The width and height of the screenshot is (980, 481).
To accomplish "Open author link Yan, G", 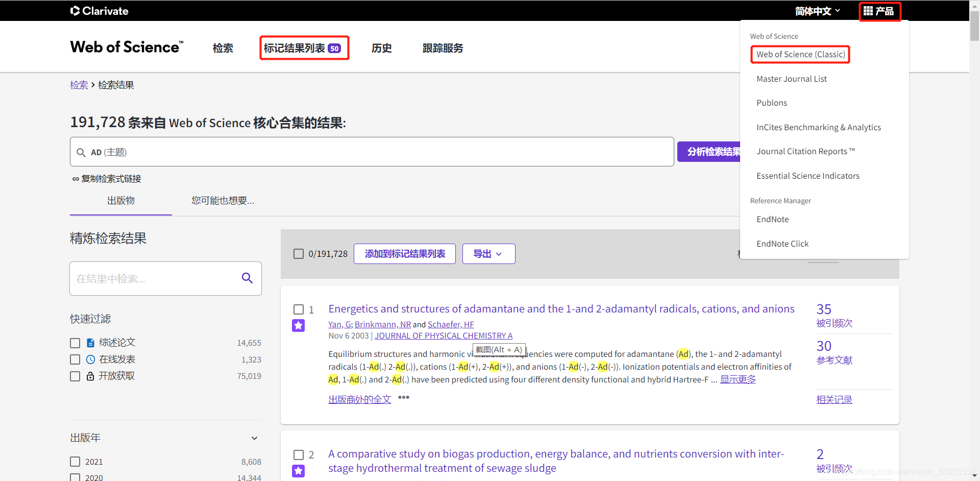I will click(x=340, y=324).
